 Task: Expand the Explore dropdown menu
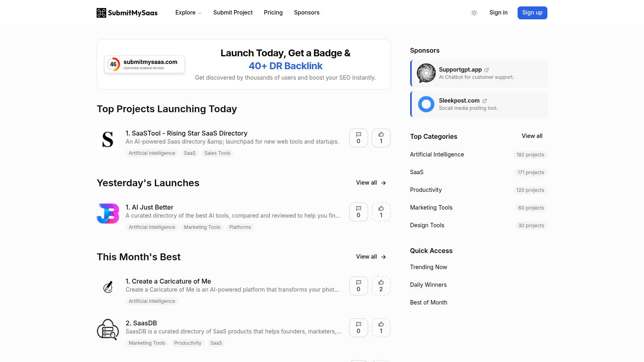pos(188,12)
